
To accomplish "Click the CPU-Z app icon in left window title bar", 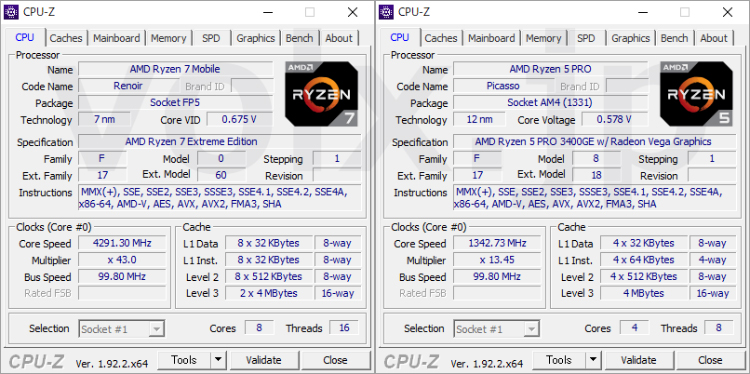I will [x=11, y=12].
